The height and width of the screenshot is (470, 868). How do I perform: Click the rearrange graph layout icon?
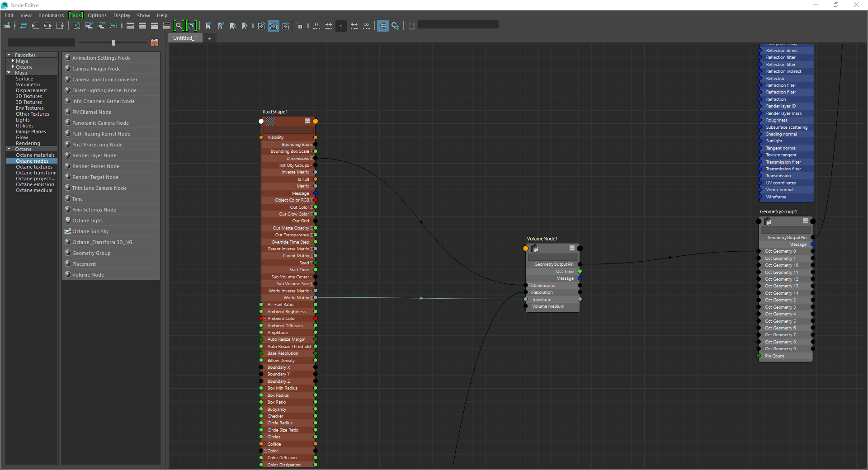[x=113, y=26]
